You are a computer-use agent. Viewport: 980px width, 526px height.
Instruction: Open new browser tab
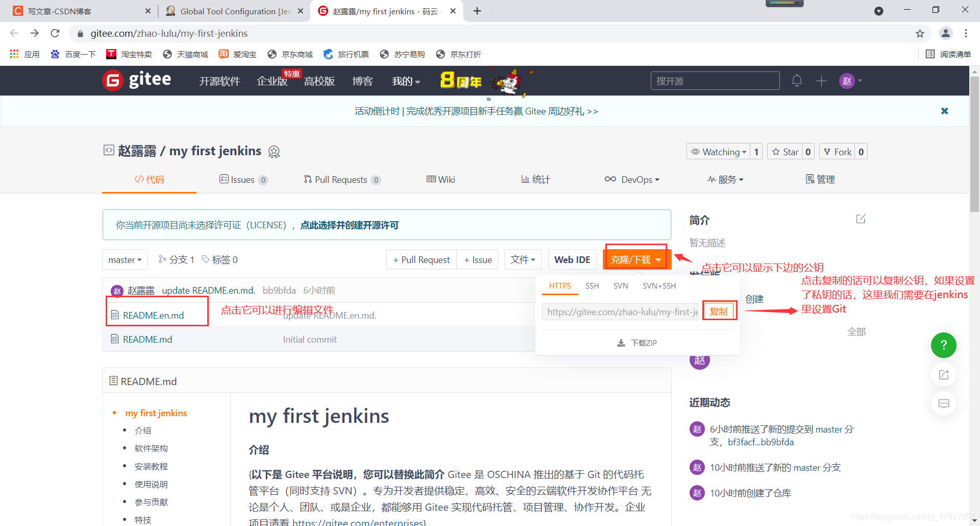pos(477,11)
